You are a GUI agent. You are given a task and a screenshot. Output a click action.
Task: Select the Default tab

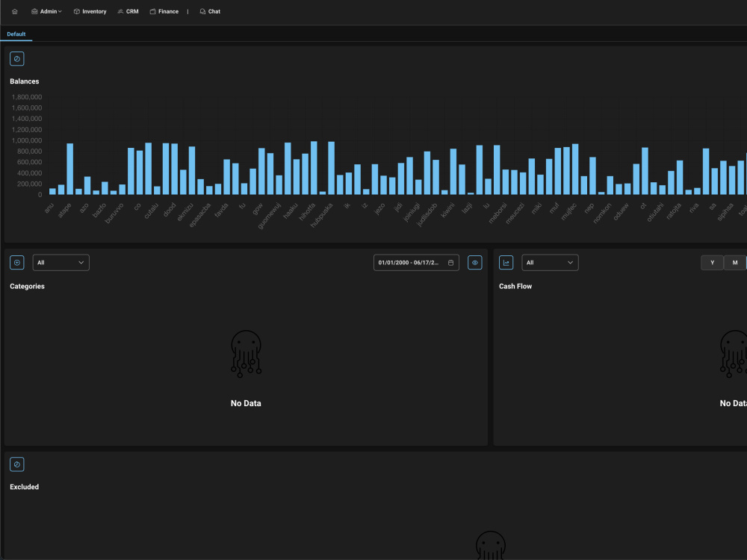pos(16,34)
